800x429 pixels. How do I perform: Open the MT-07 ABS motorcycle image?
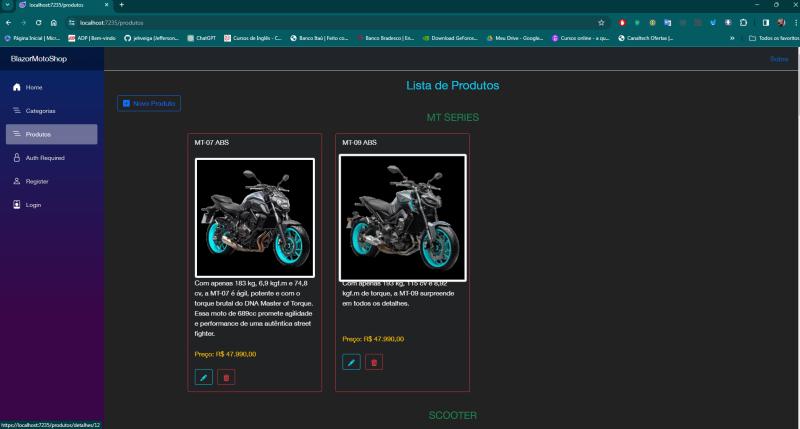tap(255, 218)
